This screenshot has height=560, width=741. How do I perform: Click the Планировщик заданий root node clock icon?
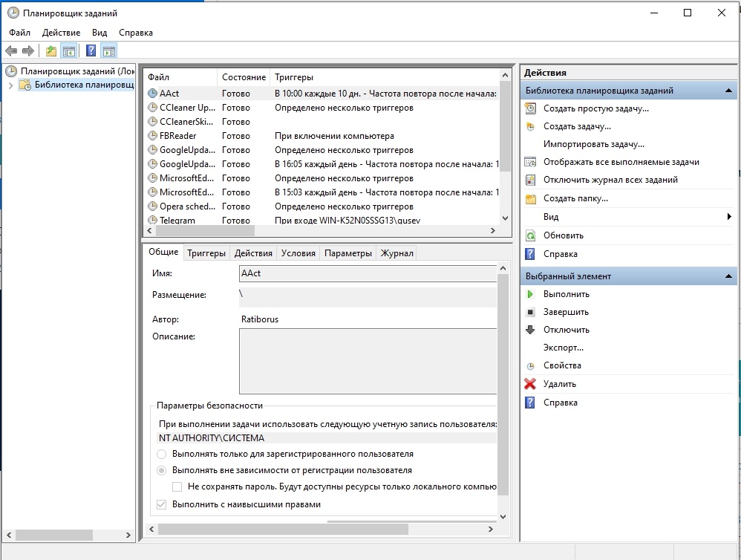[x=11, y=71]
